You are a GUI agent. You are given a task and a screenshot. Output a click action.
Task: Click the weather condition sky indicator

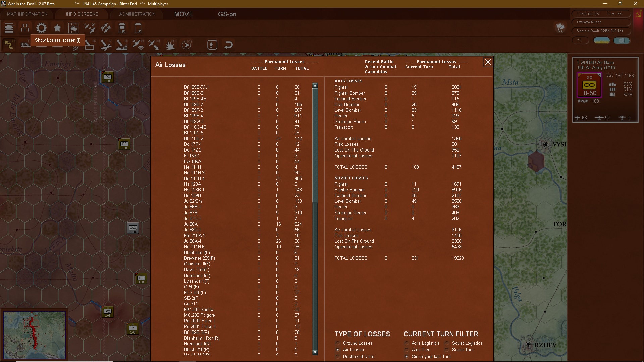coord(602,40)
